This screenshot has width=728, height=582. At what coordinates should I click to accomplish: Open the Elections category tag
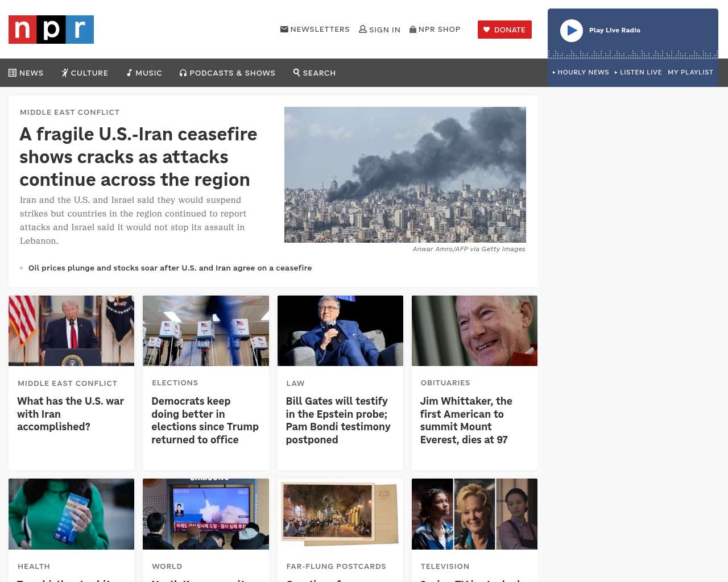click(x=175, y=383)
